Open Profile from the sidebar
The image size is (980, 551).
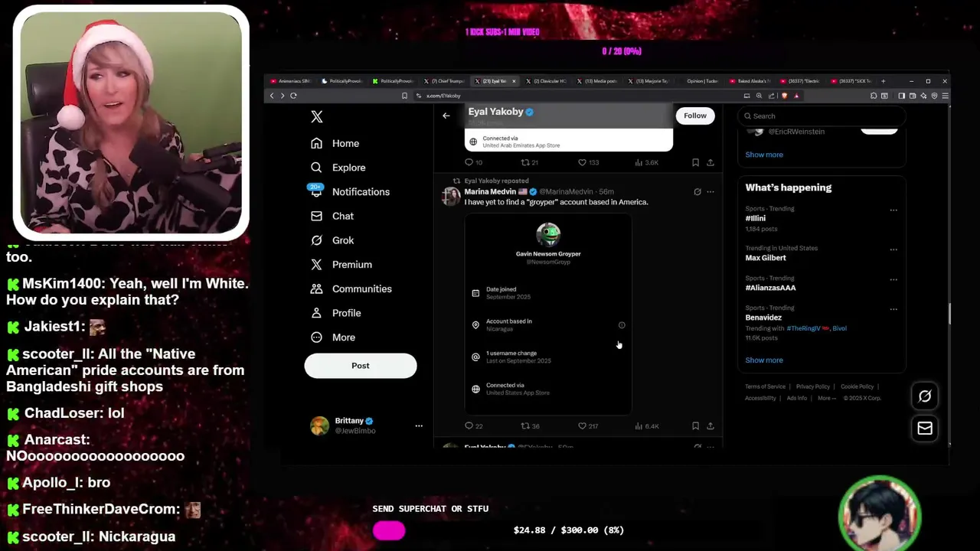coord(335,313)
